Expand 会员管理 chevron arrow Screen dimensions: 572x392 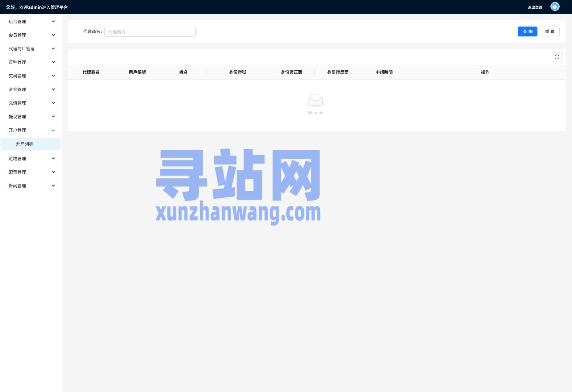pos(53,35)
